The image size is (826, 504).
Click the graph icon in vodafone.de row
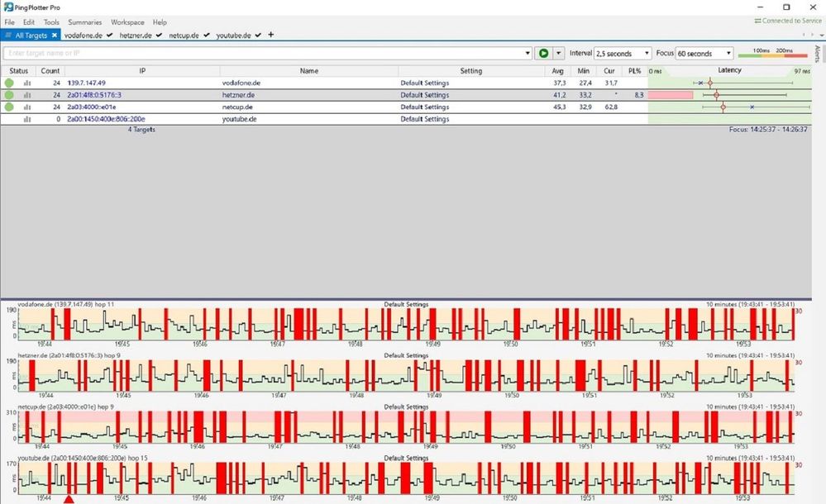pos(27,83)
